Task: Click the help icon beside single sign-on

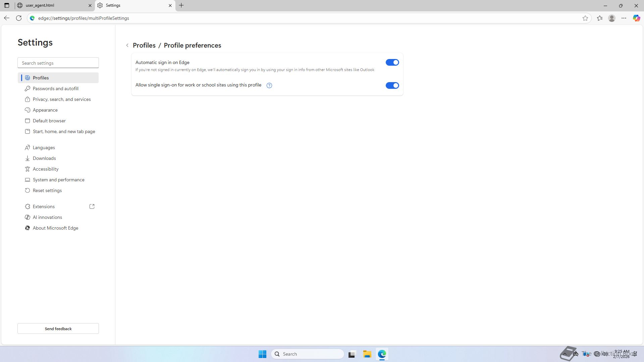Action: (x=269, y=85)
